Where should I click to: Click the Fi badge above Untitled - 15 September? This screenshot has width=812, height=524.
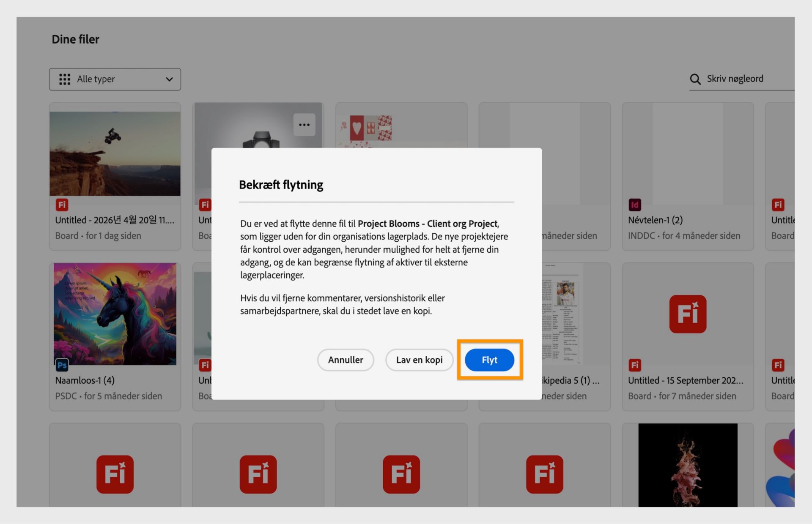635,365
